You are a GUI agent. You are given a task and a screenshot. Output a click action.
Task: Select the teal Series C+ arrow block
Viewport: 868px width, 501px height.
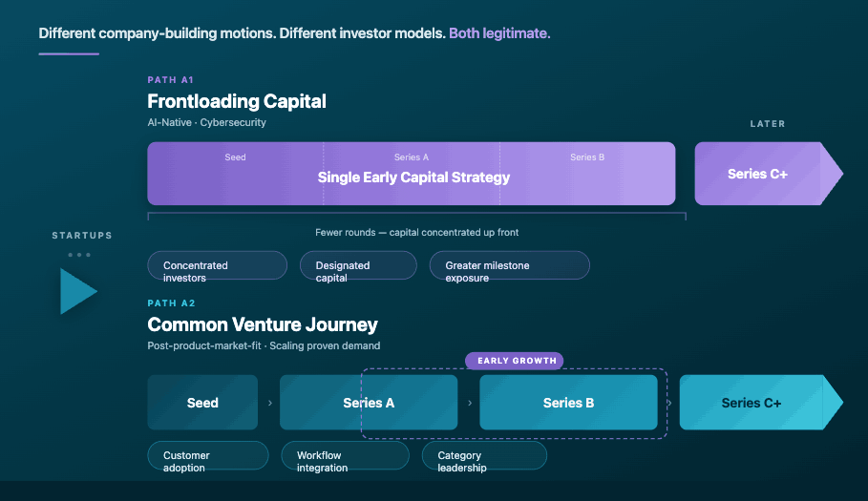coord(761,403)
